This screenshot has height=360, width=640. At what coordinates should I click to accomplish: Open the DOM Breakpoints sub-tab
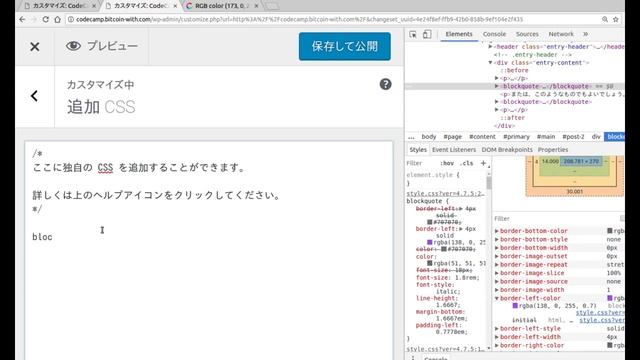pyautogui.click(x=507, y=150)
